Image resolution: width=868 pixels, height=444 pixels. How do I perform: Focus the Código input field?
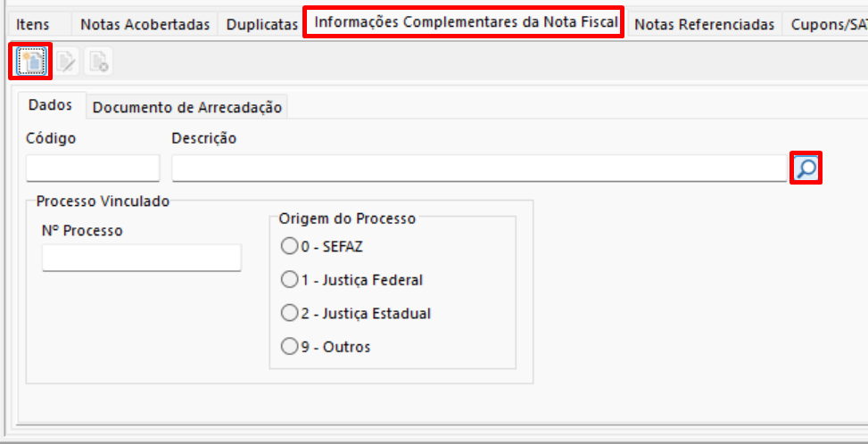(93, 169)
